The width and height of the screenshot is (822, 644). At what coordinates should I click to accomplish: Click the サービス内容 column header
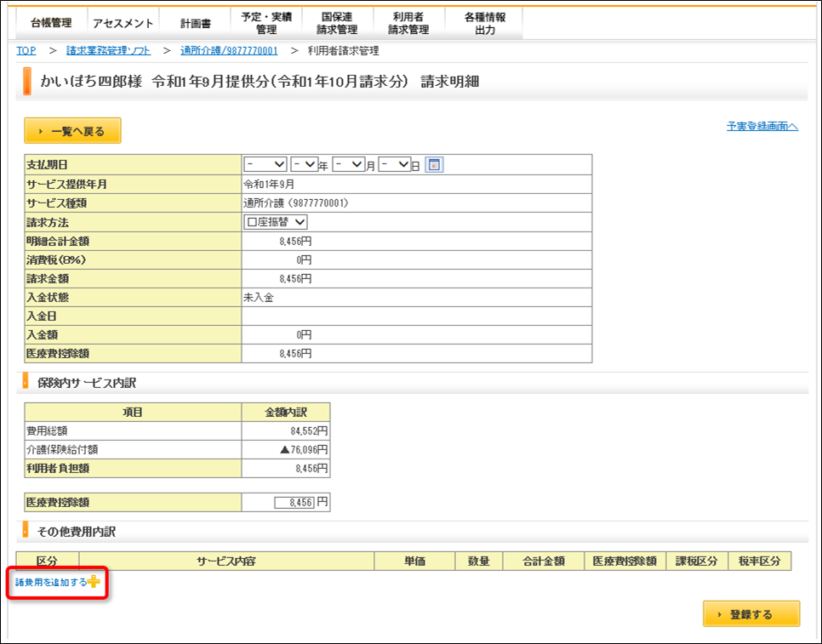click(x=226, y=561)
